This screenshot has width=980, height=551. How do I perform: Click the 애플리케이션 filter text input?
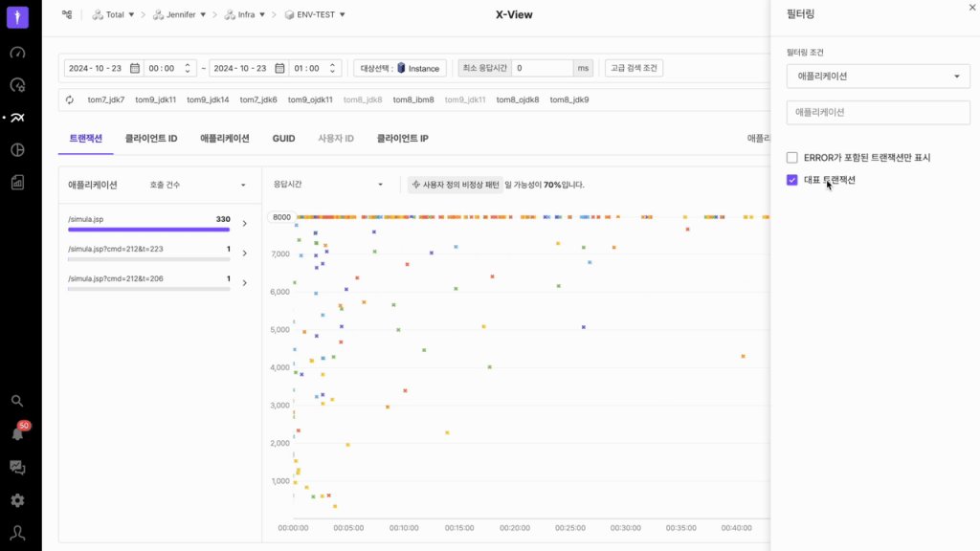coord(879,112)
